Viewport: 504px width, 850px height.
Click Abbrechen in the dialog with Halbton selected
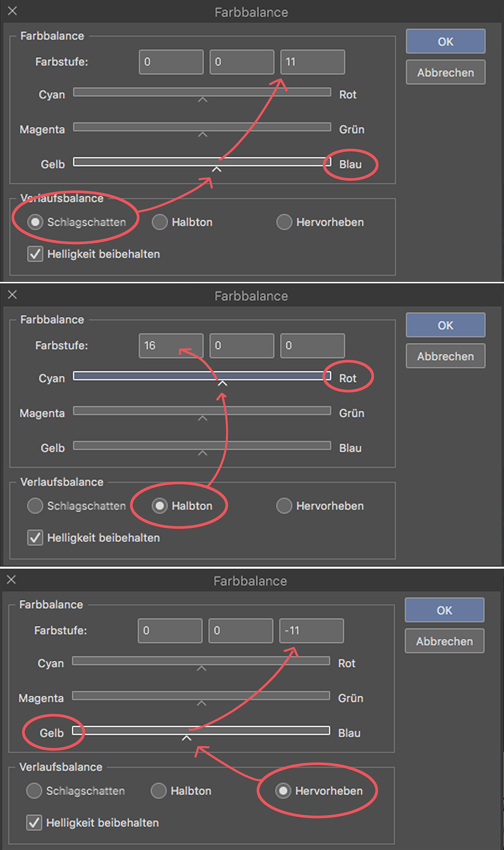pyautogui.click(x=445, y=356)
